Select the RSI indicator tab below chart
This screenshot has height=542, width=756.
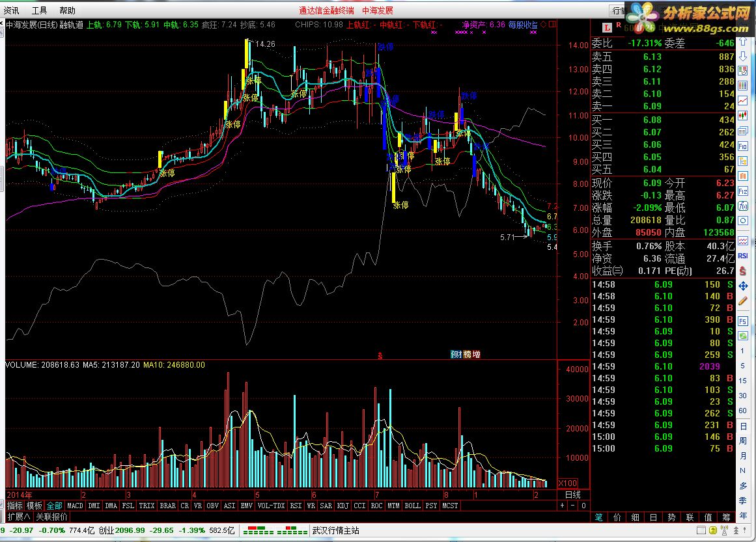tap(296, 506)
